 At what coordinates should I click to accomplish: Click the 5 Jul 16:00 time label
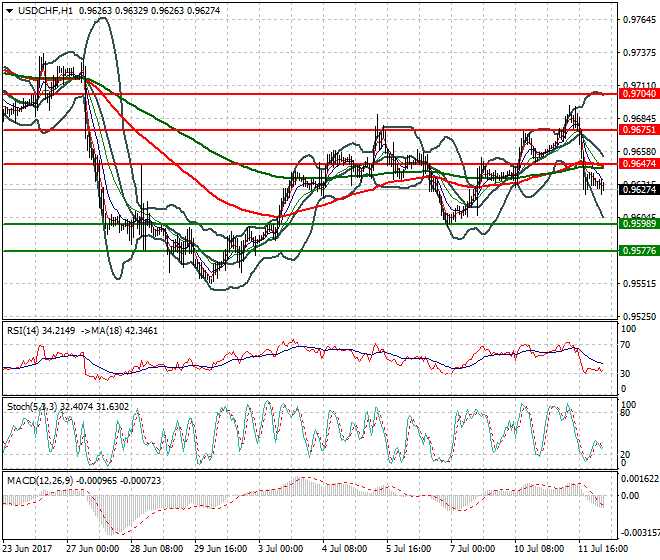[x=408, y=549]
